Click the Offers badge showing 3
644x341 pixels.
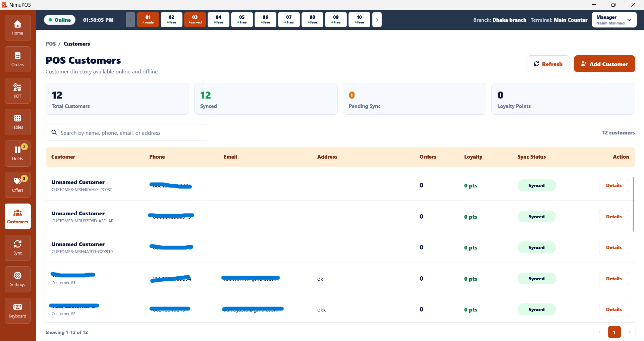pyautogui.click(x=24, y=178)
